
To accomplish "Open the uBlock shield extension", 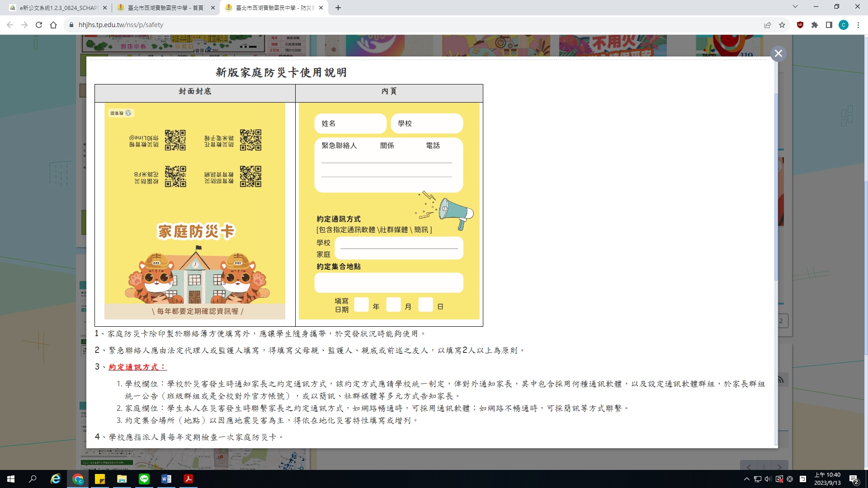I will click(800, 25).
